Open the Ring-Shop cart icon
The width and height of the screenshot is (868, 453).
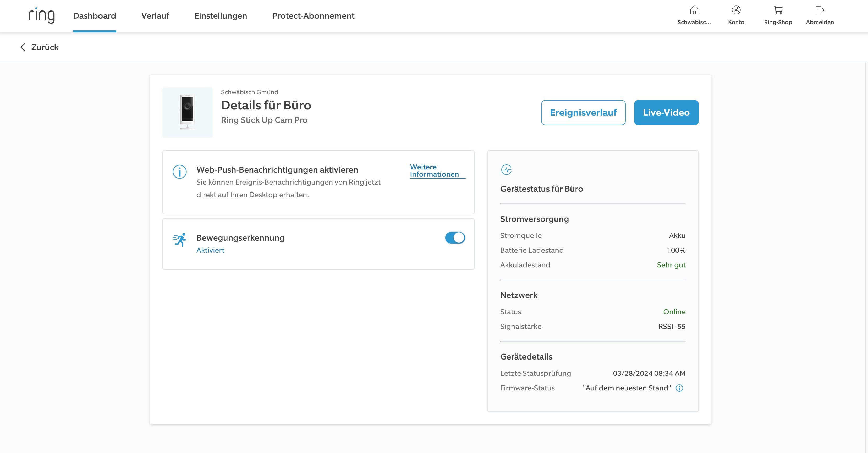click(778, 10)
